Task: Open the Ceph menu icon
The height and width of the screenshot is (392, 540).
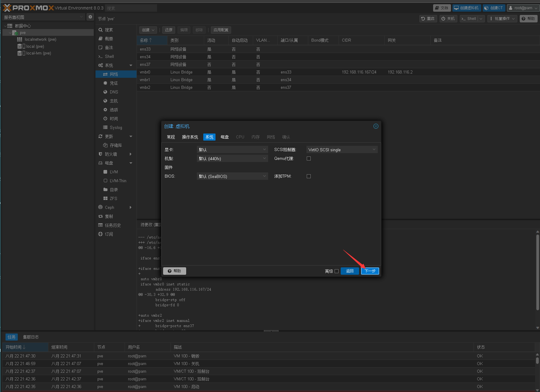Action: pos(100,207)
